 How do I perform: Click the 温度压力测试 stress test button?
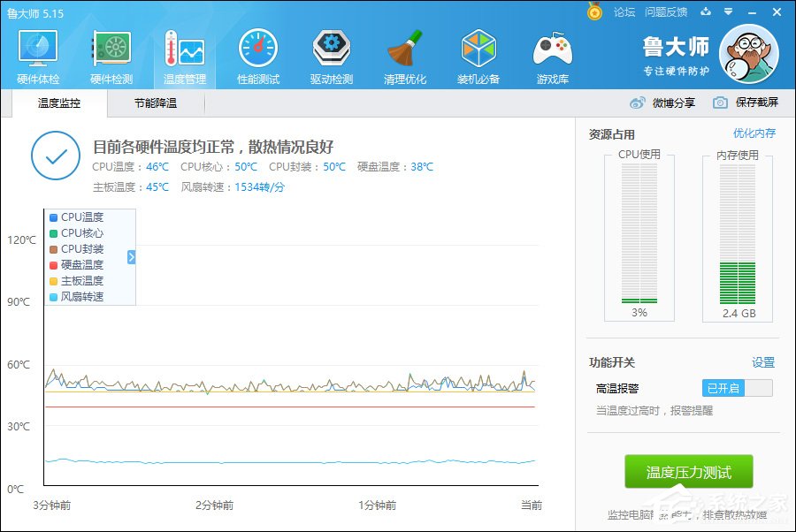tap(688, 471)
